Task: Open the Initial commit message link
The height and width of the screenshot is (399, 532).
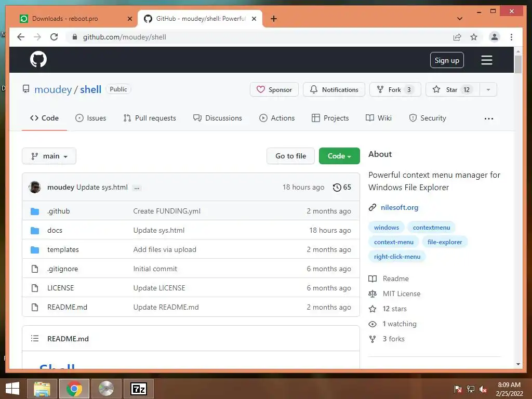Action: pos(155,269)
